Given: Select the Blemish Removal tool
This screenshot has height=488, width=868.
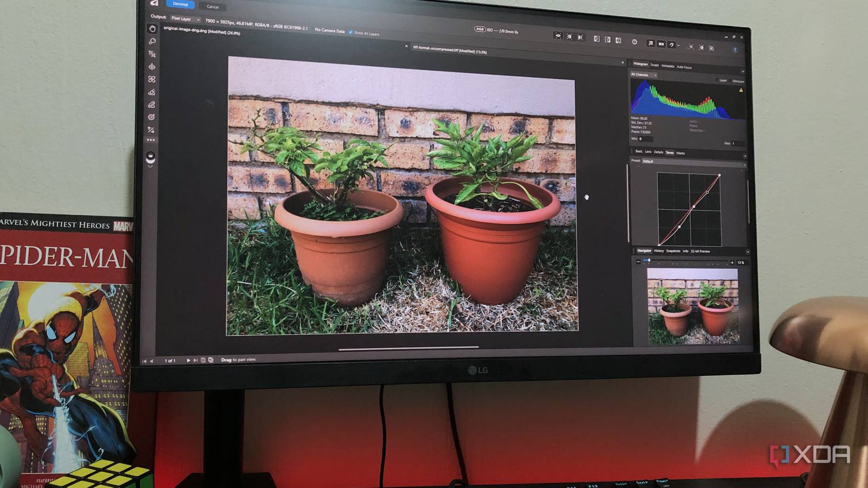Looking at the screenshot, I should tap(152, 79).
